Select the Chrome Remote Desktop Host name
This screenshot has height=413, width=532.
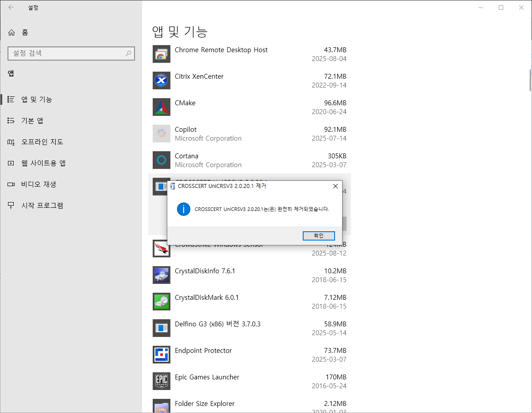[x=221, y=50]
